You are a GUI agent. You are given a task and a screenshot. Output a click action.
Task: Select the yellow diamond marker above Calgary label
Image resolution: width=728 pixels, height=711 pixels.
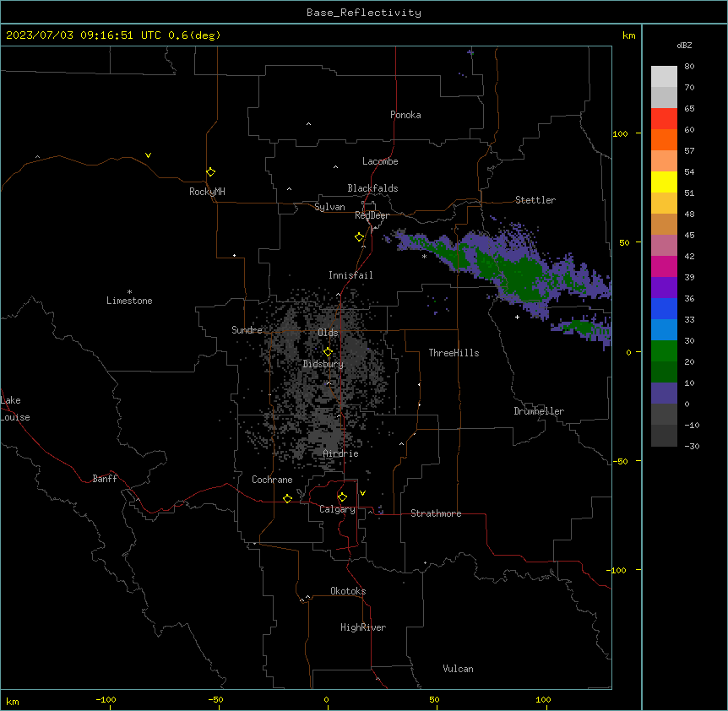click(x=342, y=497)
